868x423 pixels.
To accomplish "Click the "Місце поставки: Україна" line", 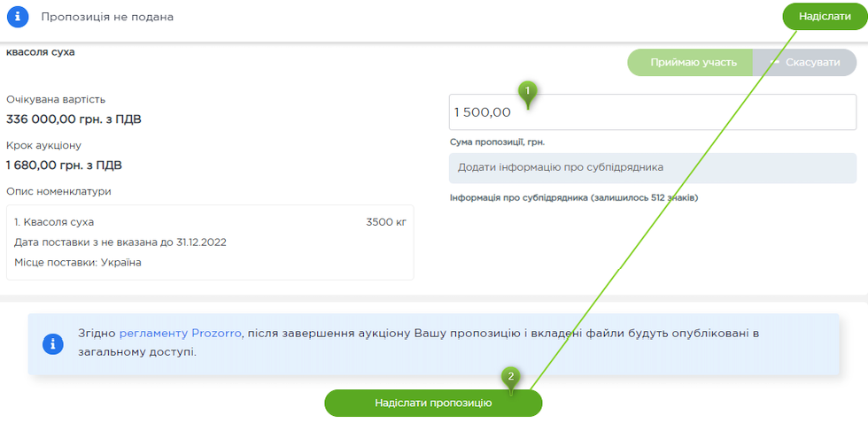I will [78, 263].
